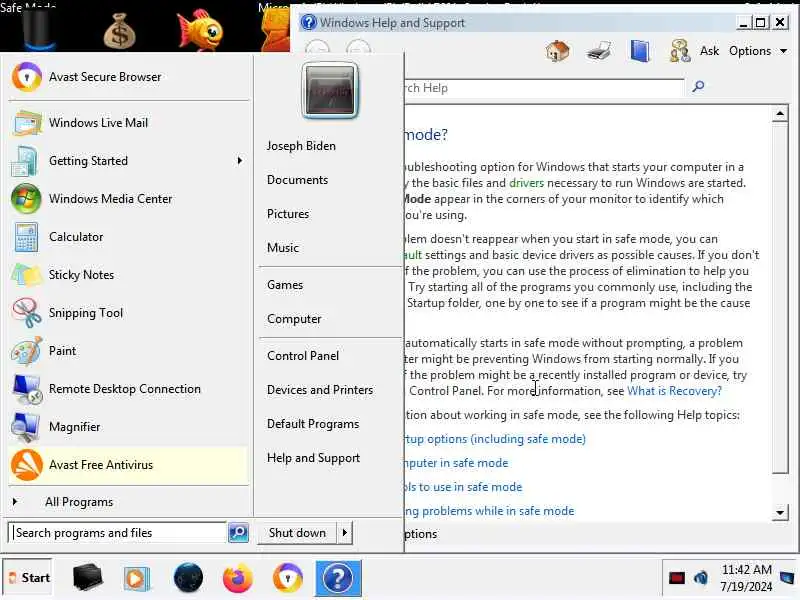
Task: Open Devices and Printers
Action: click(x=320, y=390)
